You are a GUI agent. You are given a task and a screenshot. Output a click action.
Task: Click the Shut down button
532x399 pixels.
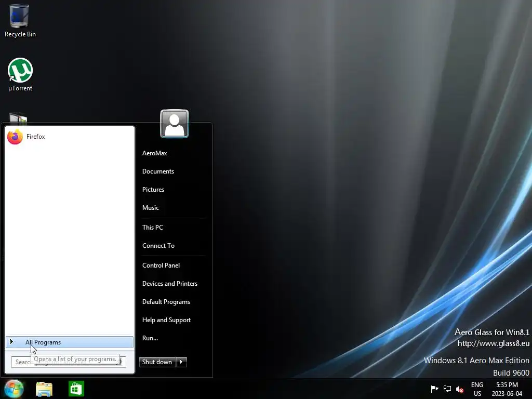(x=157, y=362)
